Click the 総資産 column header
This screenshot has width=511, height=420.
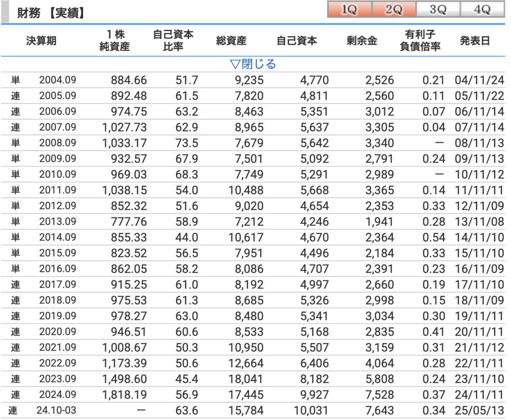pyautogui.click(x=231, y=41)
